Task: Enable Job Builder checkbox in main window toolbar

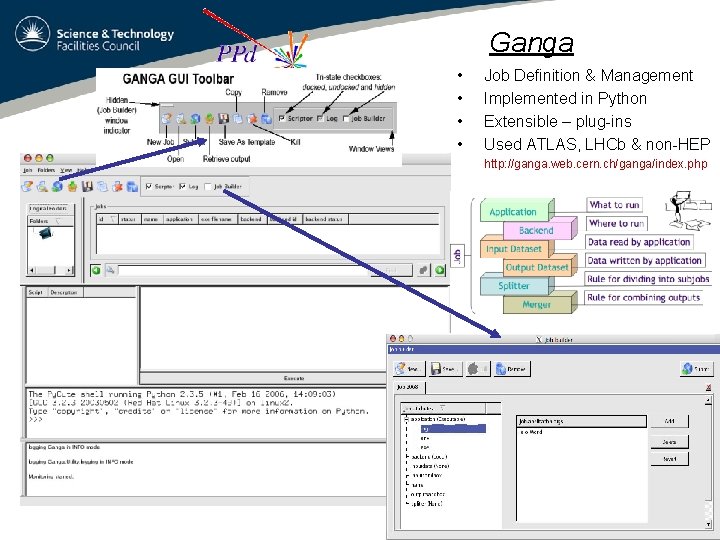Action: click(208, 186)
